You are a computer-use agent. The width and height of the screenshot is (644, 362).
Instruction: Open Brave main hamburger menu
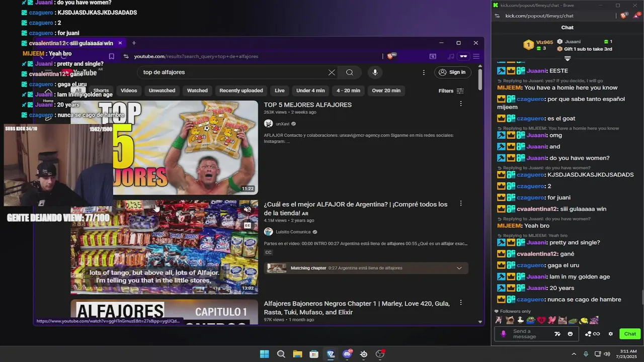[x=476, y=56]
